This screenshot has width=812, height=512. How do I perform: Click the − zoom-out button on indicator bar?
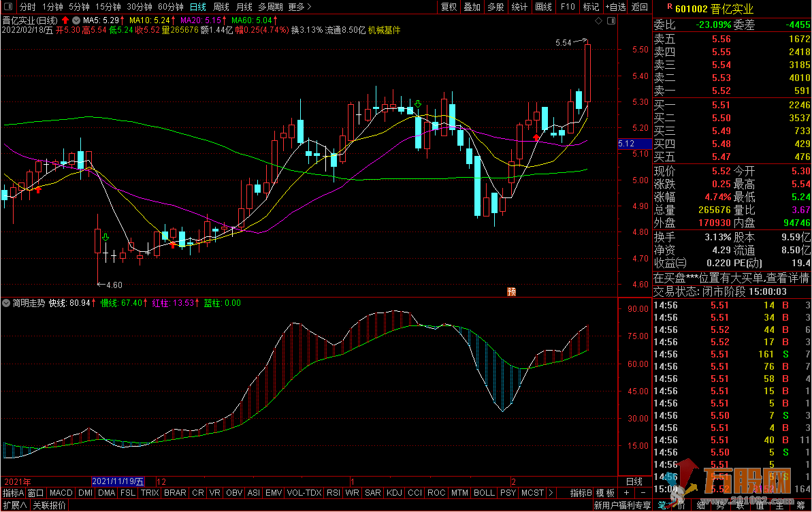click(643, 493)
